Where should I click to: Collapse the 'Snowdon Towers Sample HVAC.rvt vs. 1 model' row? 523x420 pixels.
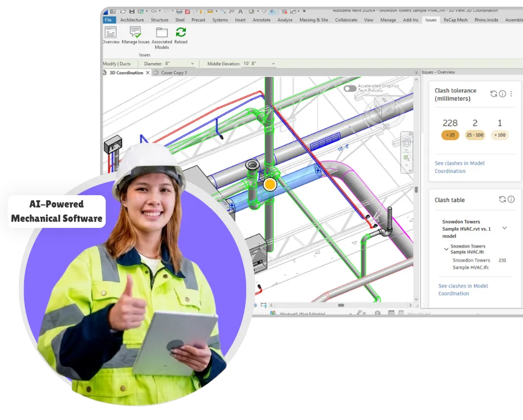click(x=505, y=228)
